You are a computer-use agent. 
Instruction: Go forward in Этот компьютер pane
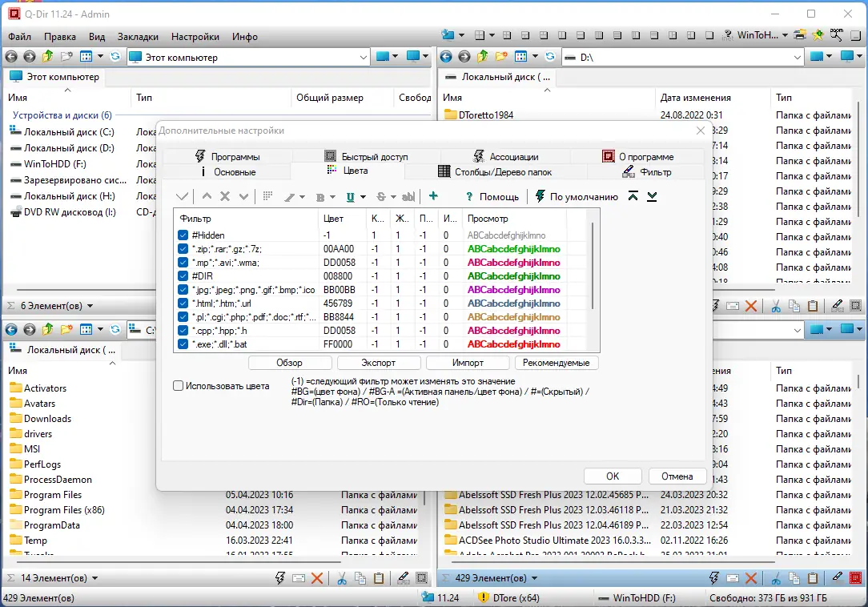click(30, 57)
